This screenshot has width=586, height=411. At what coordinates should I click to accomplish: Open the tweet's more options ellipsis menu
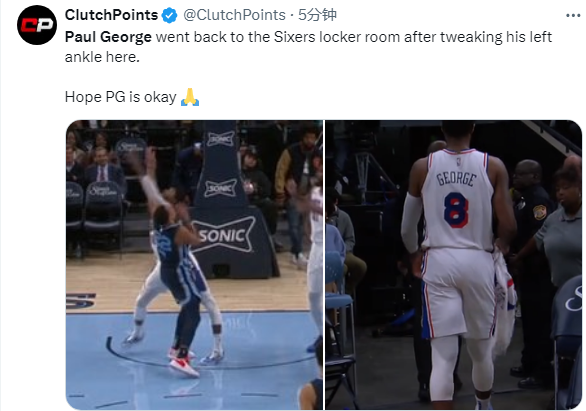[573, 16]
